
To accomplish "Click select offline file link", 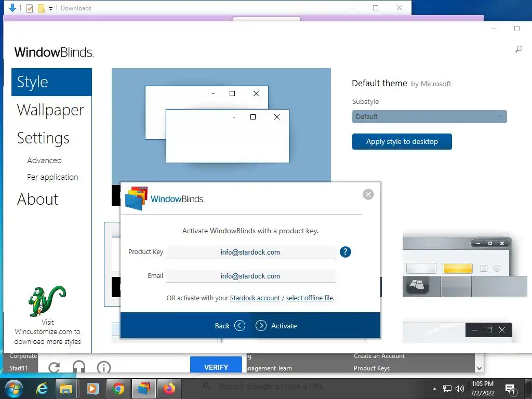I will (x=310, y=298).
